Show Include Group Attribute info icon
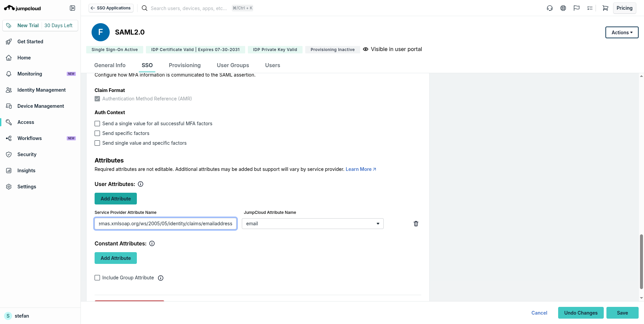 [161, 278]
